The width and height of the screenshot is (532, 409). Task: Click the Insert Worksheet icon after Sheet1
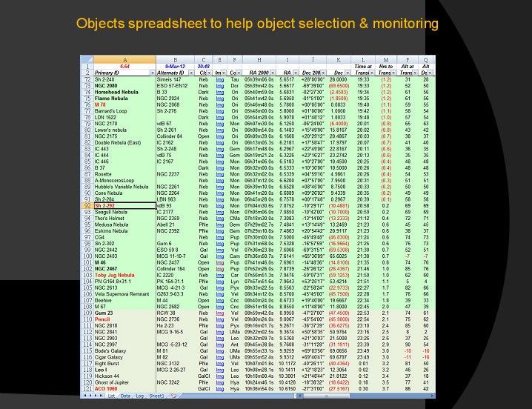coord(173,396)
